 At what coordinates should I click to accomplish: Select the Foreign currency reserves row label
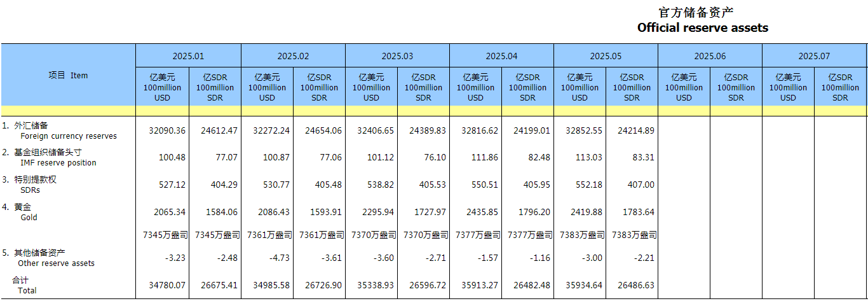click(68, 136)
